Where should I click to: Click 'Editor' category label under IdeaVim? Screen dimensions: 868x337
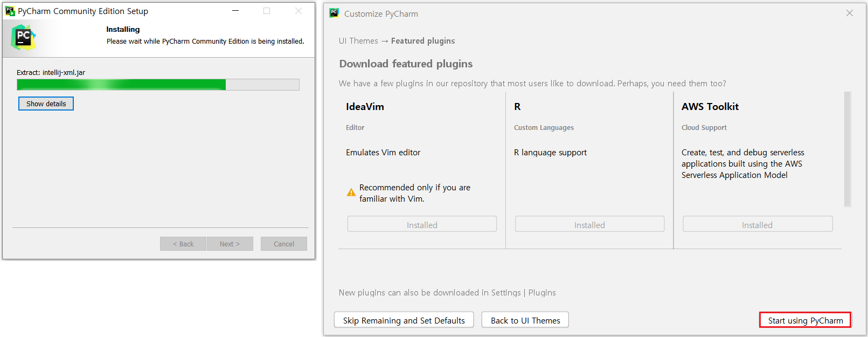(355, 128)
